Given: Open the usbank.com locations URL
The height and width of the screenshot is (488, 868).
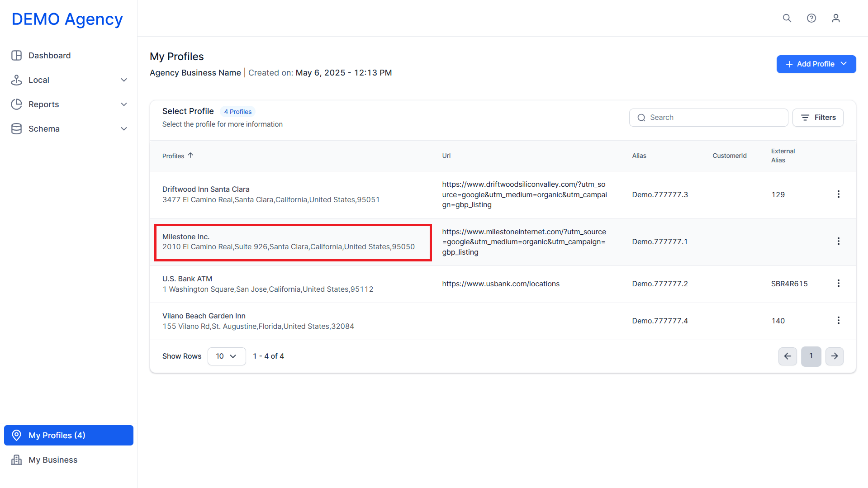Looking at the screenshot, I should (501, 284).
